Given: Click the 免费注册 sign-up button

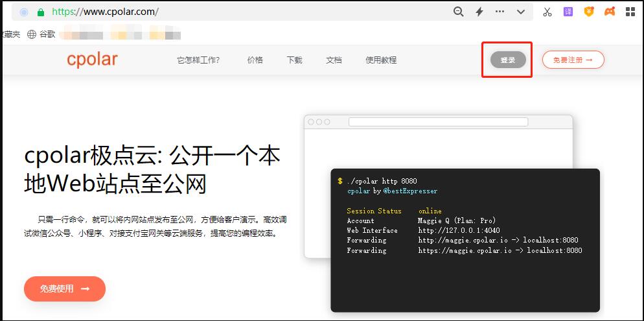Looking at the screenshot, I should [573, 60].
